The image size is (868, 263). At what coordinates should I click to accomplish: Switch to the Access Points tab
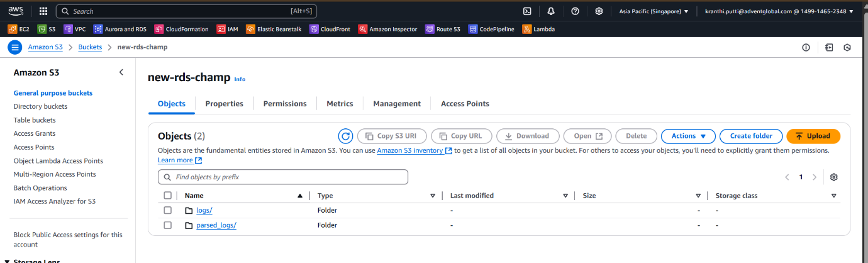pyautogui.click(x=465, y=104)
